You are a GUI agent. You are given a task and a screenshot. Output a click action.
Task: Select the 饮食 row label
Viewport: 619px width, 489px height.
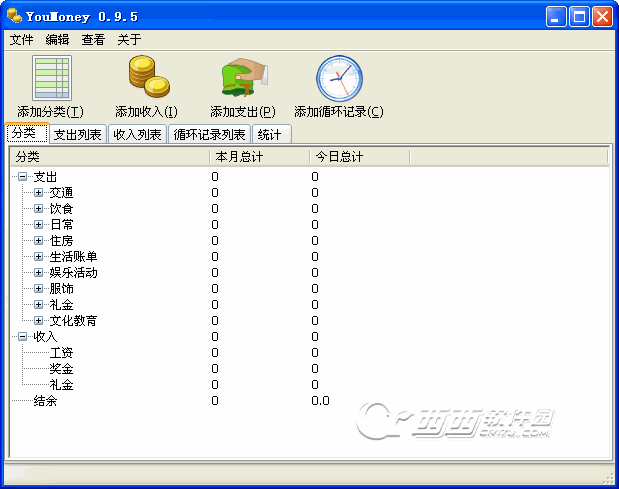[x=61, y=209]
